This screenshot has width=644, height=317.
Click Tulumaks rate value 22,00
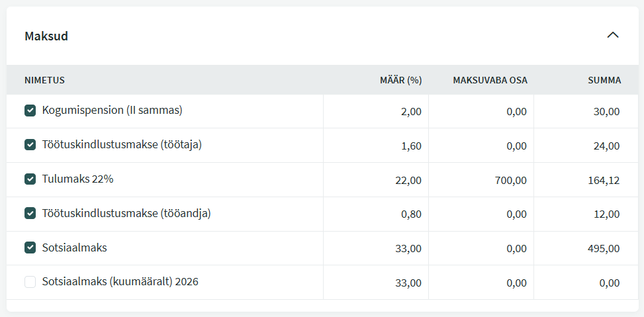tap(408, 180)
